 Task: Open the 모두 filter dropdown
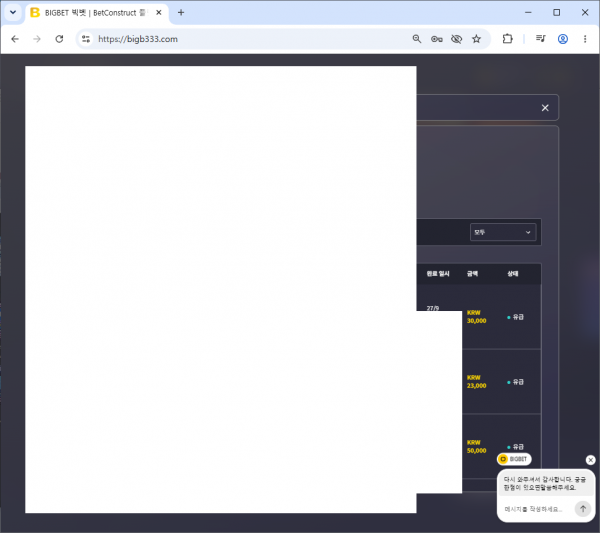coord(503,232)
